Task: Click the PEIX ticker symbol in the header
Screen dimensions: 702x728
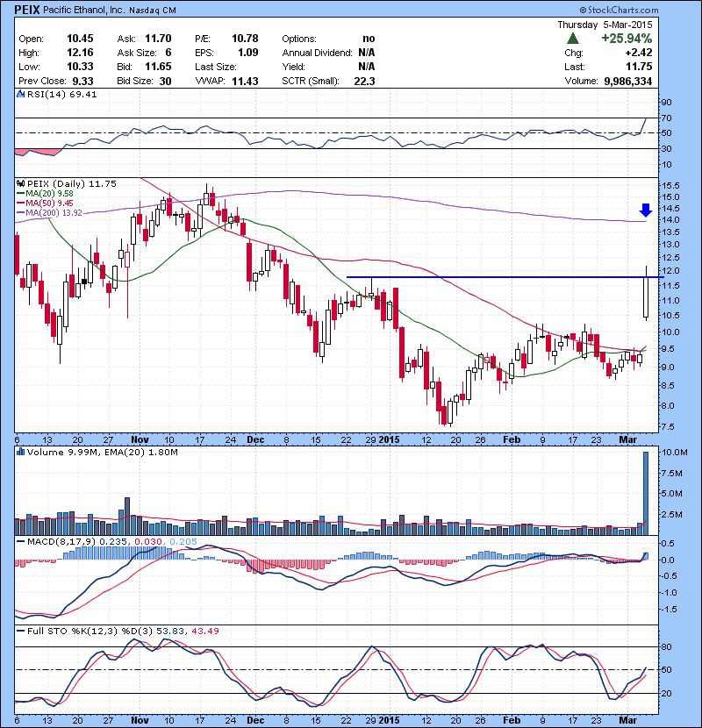Action: (27, 10)
